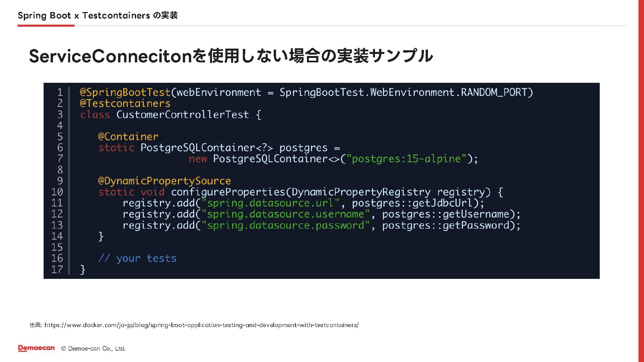This screenshot has height=362, width=644.
Task: Click the red vertical bar on right edge
Action: pos(641,181)
